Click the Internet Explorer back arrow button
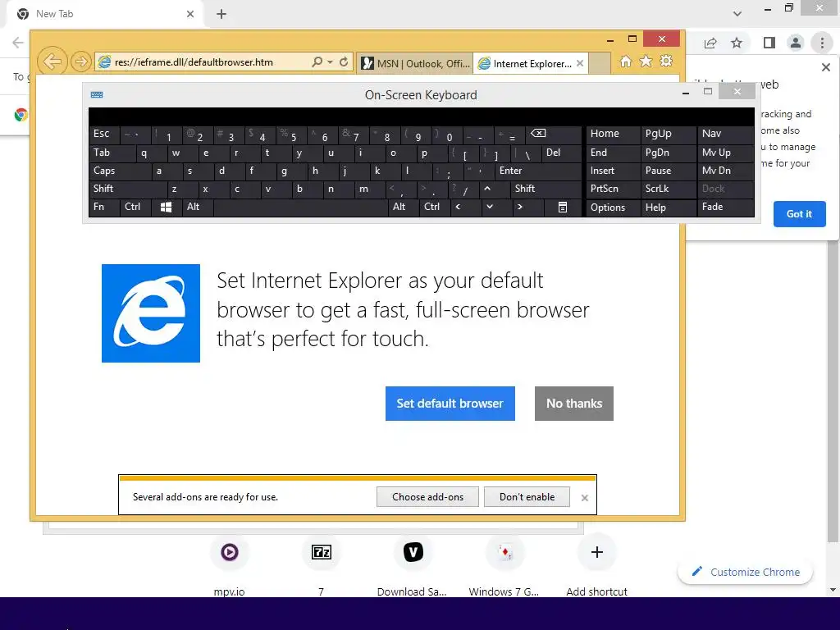Viewport: 840px width, 630px height. point(52,62)
